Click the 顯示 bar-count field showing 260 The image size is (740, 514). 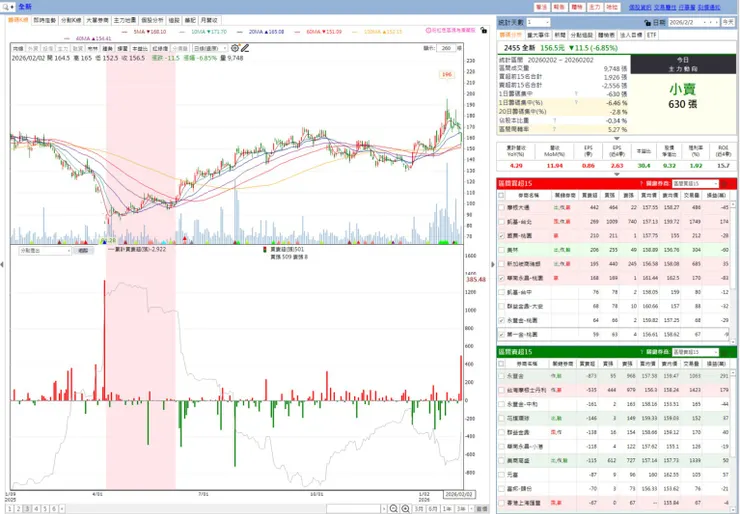tap(446, 48)
